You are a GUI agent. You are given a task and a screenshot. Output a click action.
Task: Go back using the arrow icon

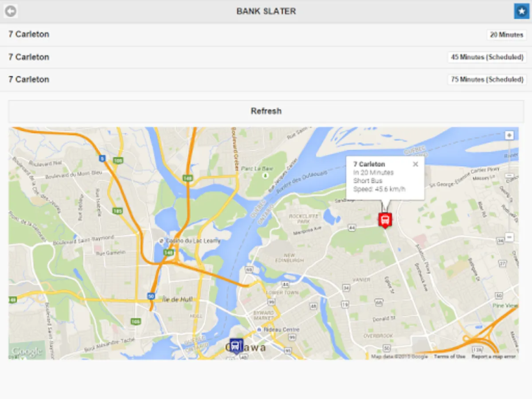[x=11, y=11]
